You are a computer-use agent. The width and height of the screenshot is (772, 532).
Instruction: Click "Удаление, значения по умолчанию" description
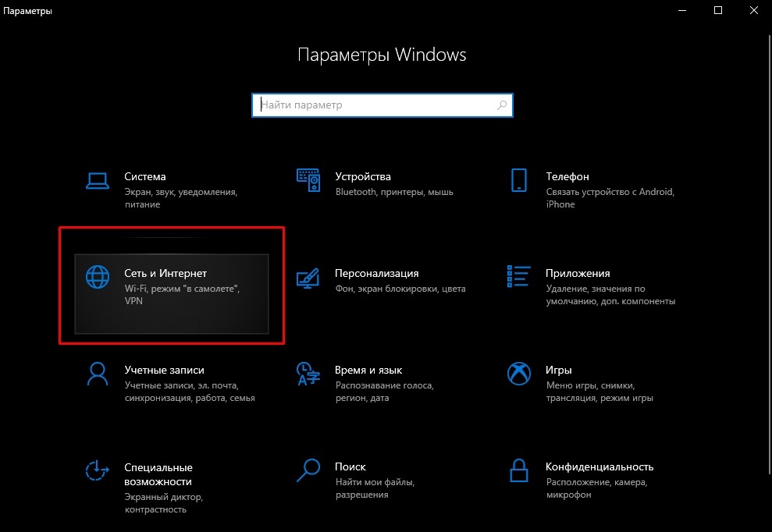610,294
